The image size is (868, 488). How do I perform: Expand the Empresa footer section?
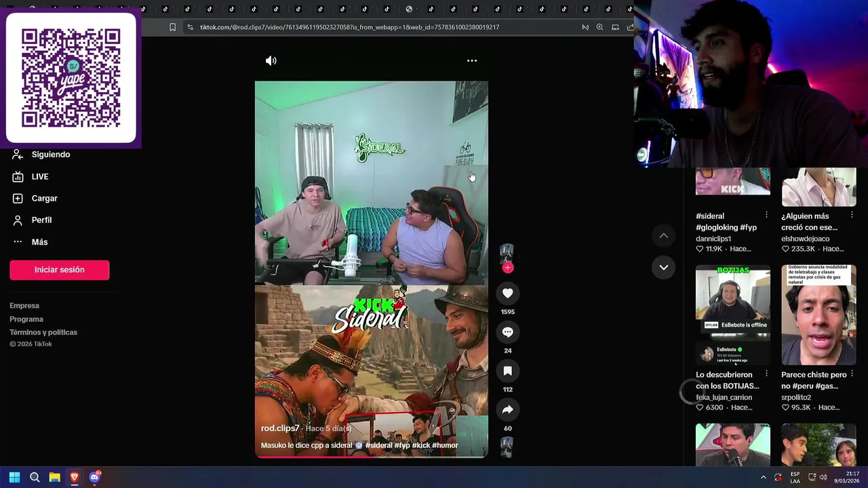24,306
